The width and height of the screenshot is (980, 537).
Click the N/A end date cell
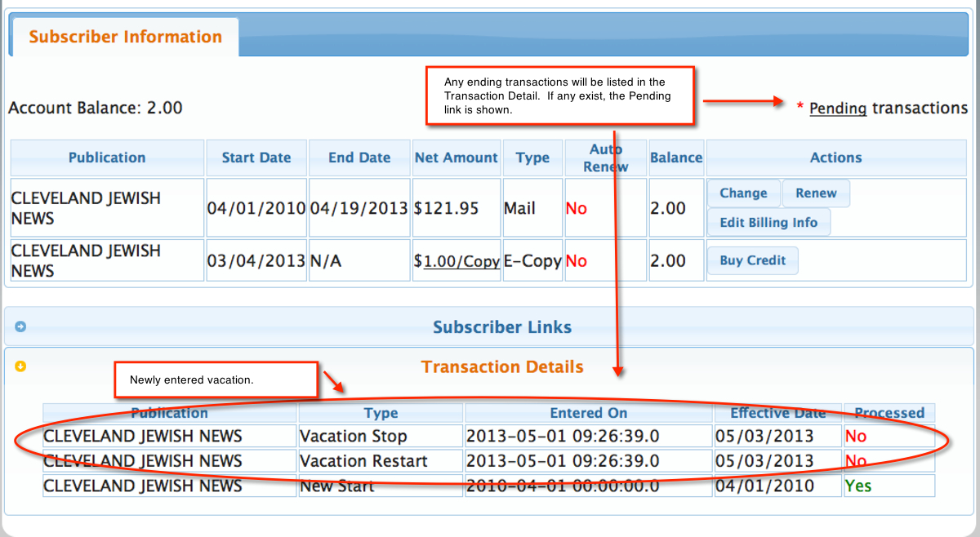[359, 261]
